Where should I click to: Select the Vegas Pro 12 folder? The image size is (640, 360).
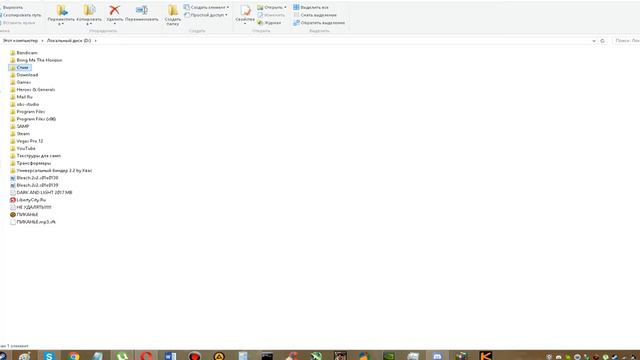[26, 141]
